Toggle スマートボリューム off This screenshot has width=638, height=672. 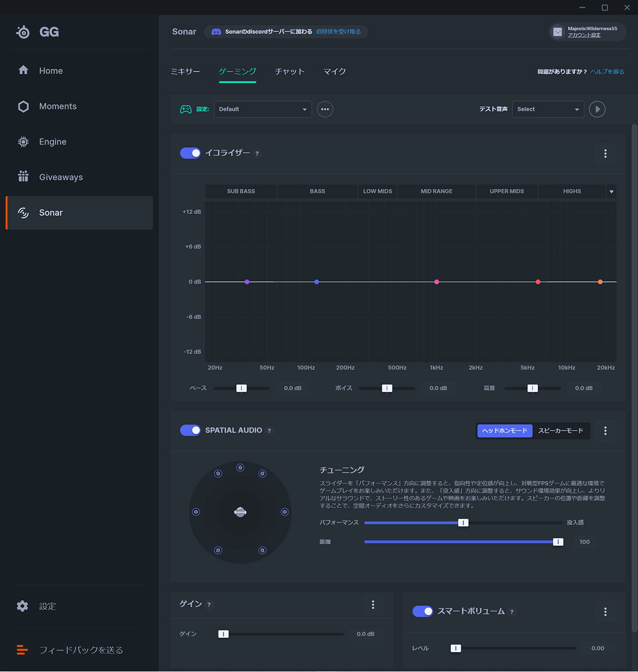[x=423, y=611]
